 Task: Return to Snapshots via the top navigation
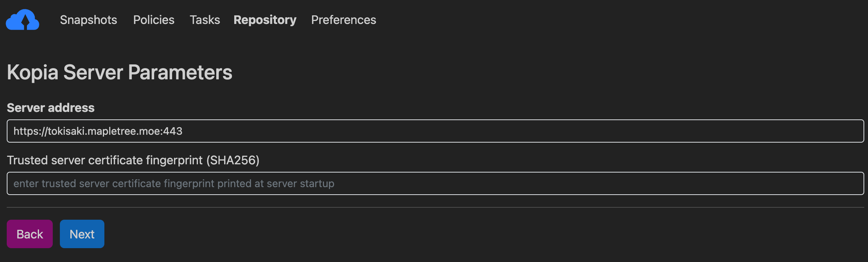(88, 20)
